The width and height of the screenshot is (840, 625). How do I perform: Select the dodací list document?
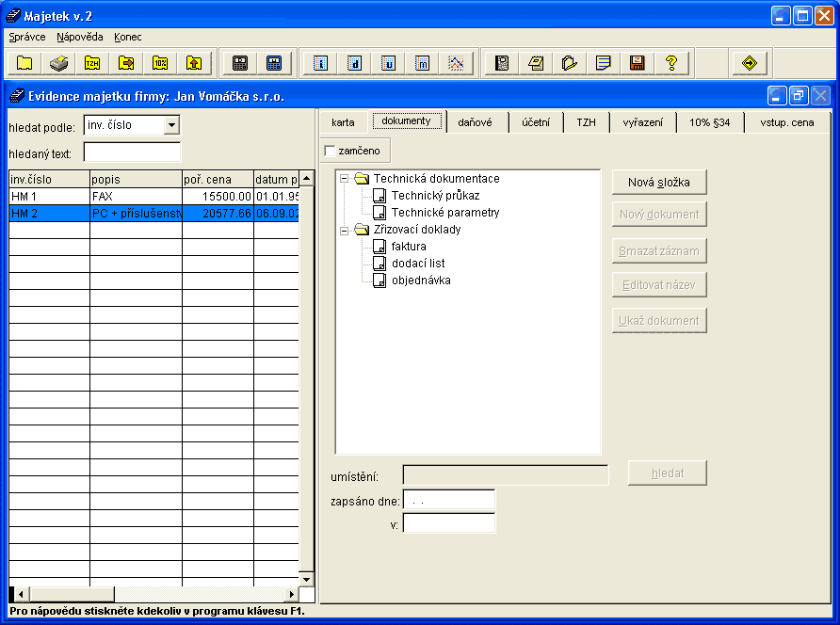418,264
